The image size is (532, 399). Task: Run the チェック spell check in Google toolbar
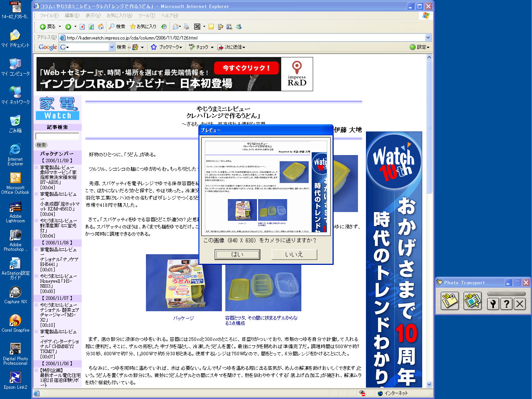[x=198, y=47]
